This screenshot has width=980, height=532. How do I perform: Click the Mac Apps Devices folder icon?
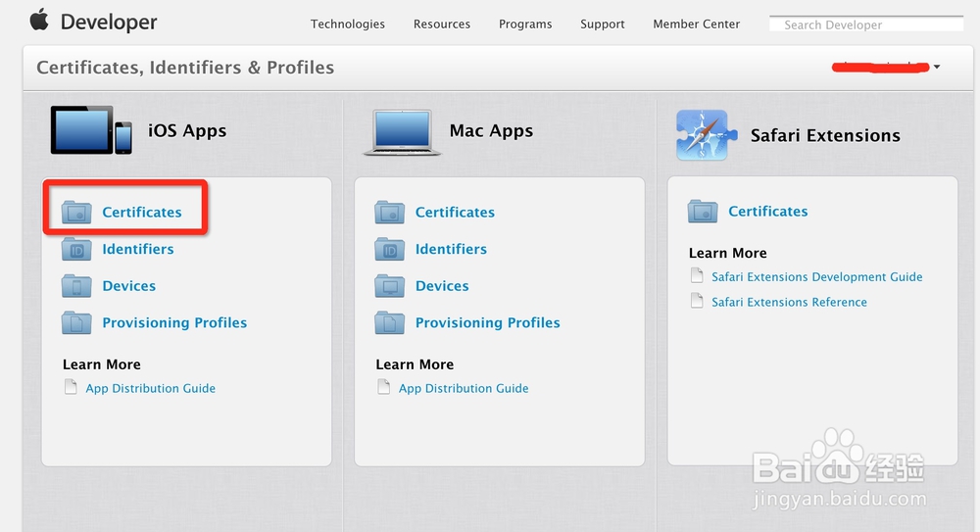(389, 286)
